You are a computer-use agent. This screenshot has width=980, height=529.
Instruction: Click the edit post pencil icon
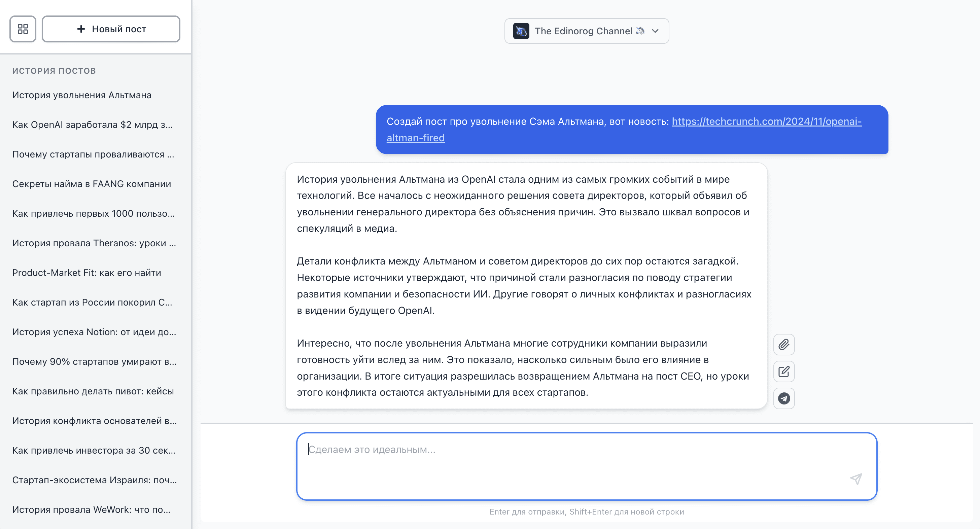click(784, 372)
